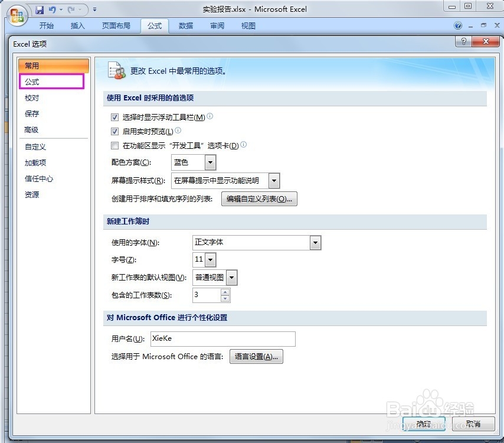Click the 用户名 text field
This screenshot has width=504, height=443.
(222, 339)
